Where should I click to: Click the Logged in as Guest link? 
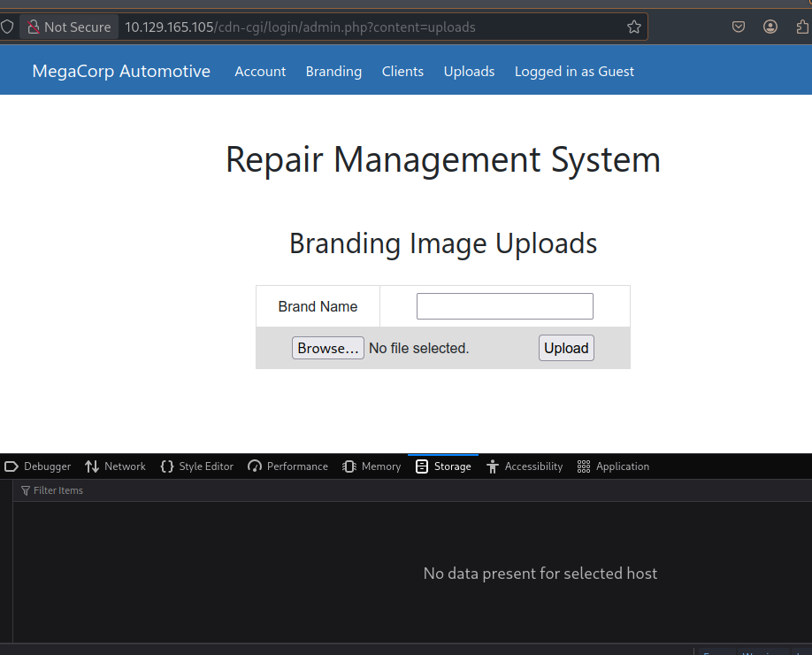[574, 72]
